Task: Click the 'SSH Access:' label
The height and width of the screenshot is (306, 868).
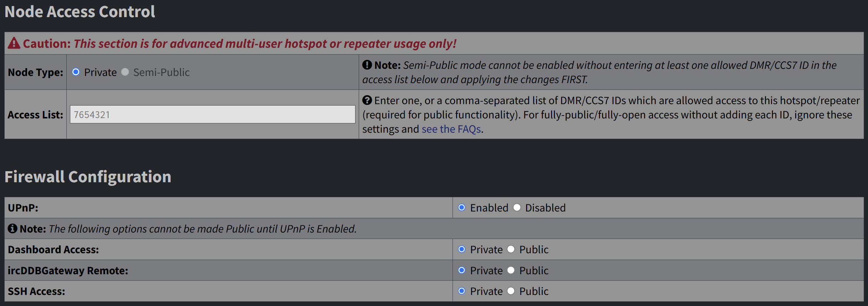Action: coord(36,291)
